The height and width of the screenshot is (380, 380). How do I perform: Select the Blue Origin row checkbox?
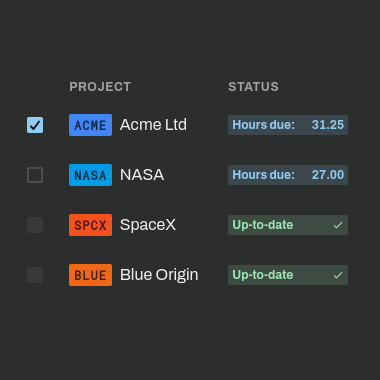click(x=35, y=275)
